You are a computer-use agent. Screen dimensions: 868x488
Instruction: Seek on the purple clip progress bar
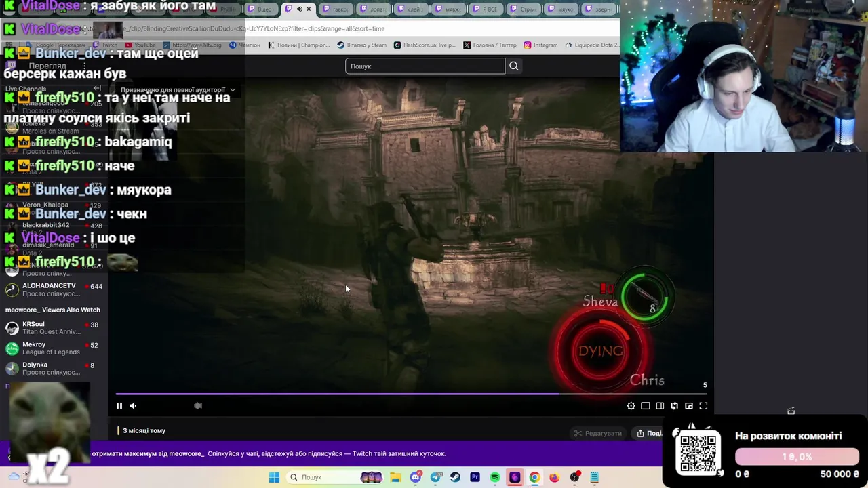click(x=411, y=394)
